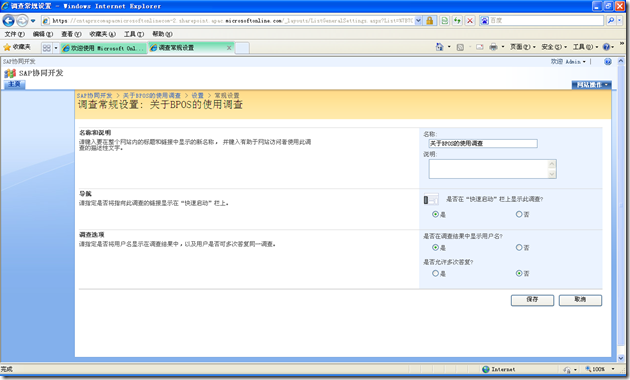Select 否 for showing on quick launch

[x=519, y=214]
